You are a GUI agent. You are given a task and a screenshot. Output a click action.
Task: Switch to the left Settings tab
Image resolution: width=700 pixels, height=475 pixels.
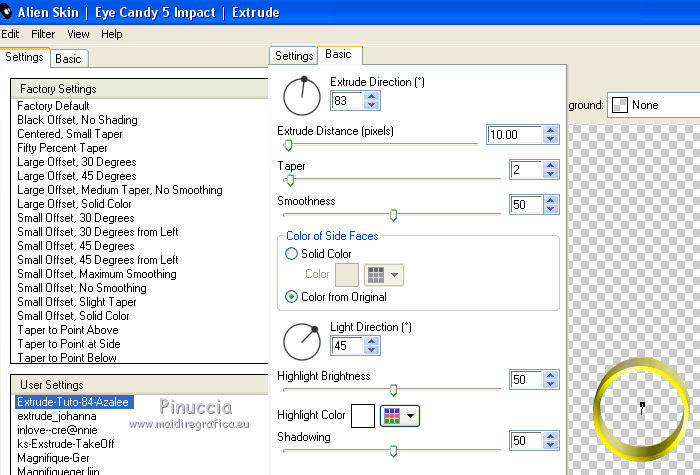click(24, 57)
